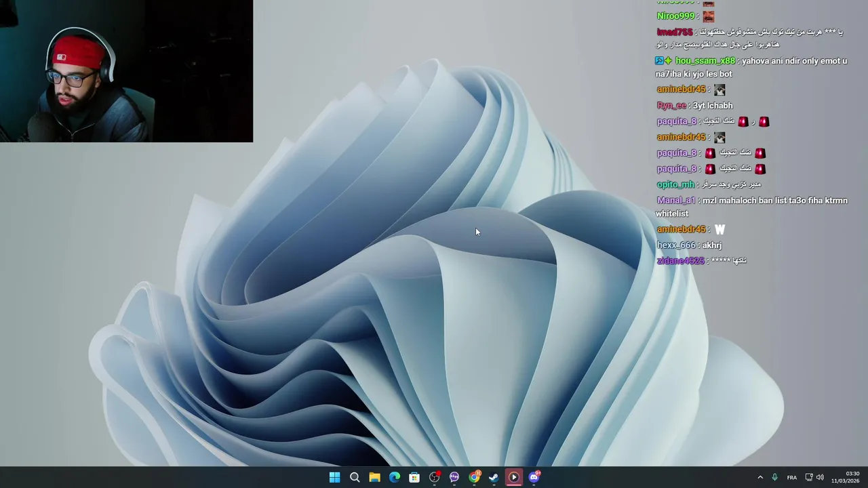Click username zidane4525 in chat

coord(680,261)
